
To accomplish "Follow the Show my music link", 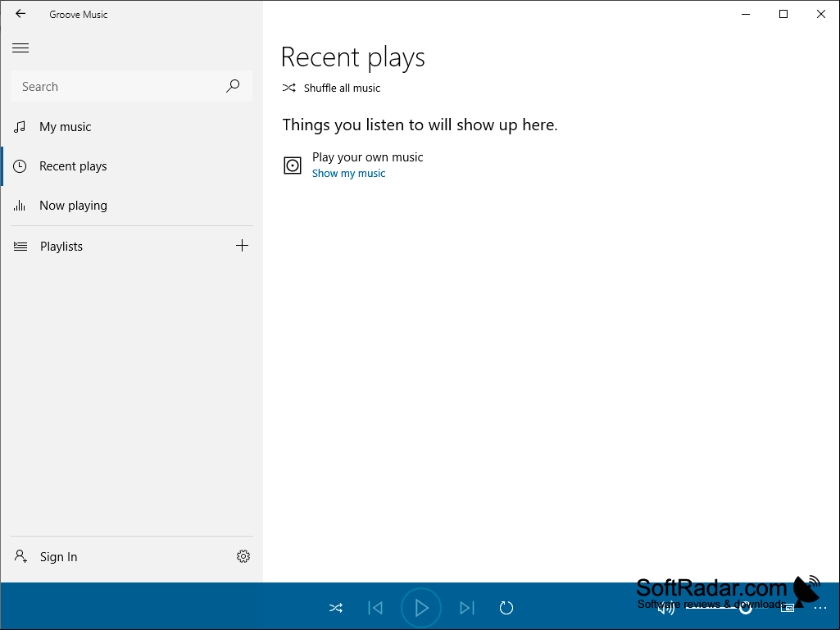I will point(349,173).
